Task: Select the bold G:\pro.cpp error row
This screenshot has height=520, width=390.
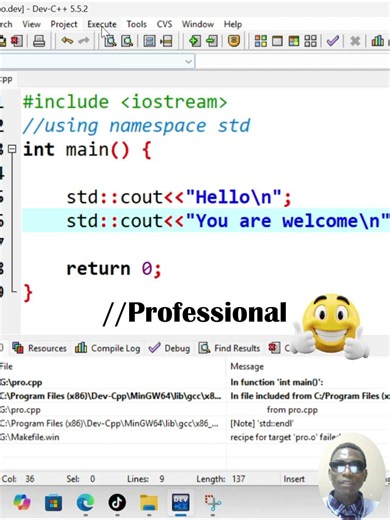Action: pyautogui.click(x=21, y=382)
